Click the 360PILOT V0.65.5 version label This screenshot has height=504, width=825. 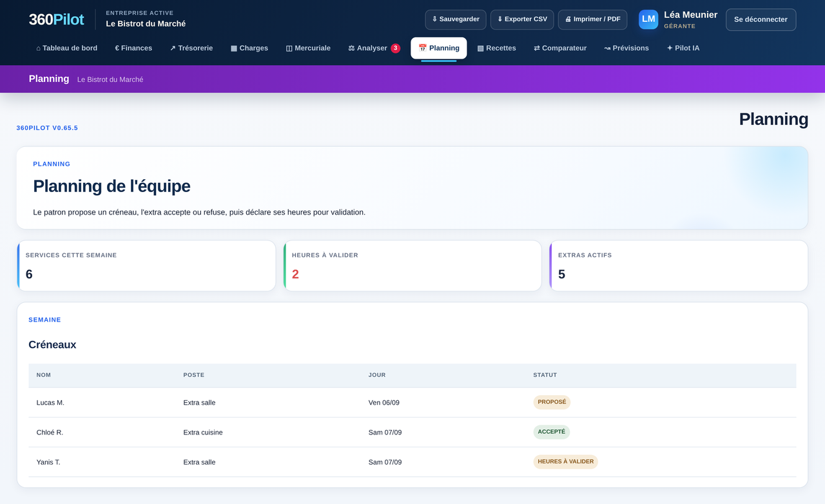pyautogui.click(x=47, y=128)
